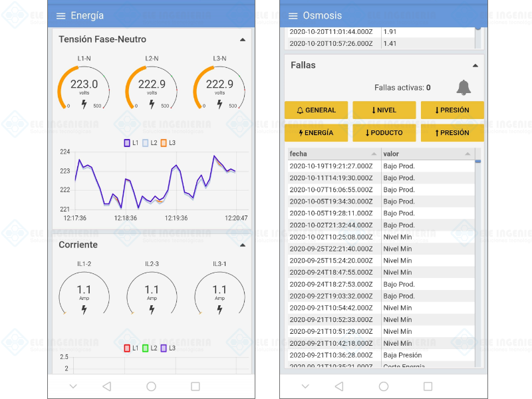Image resolution: width=532 pixels, height=399 pixels.
Task: Toggle L3 series in current chart legend
Action: tap(168, 348)
